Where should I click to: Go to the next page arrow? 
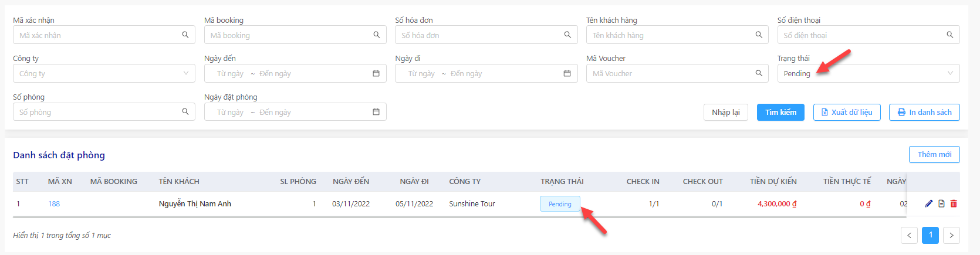click(951, 235)
